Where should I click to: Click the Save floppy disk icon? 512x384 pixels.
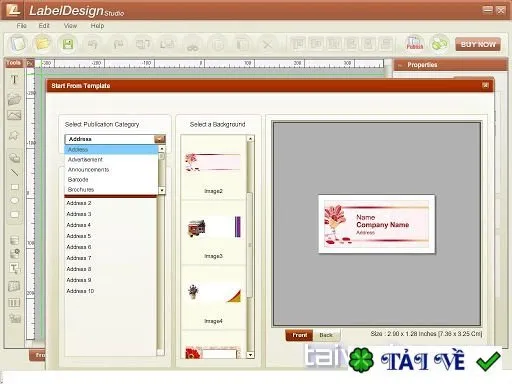[x=68, y=44]
